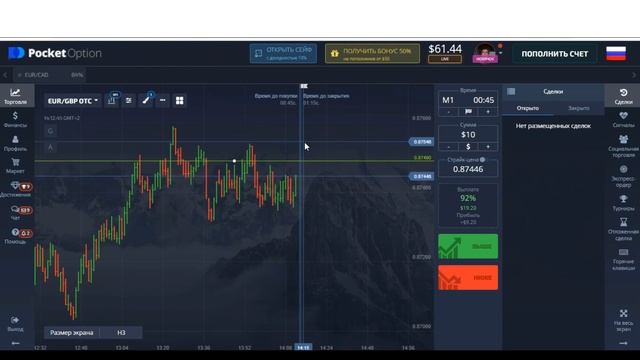Click the ПОЛУЧИТЬ БОНУС 50% button
Image resolution: width=640 pixels, height=360 pixels.
pos(372,53)
